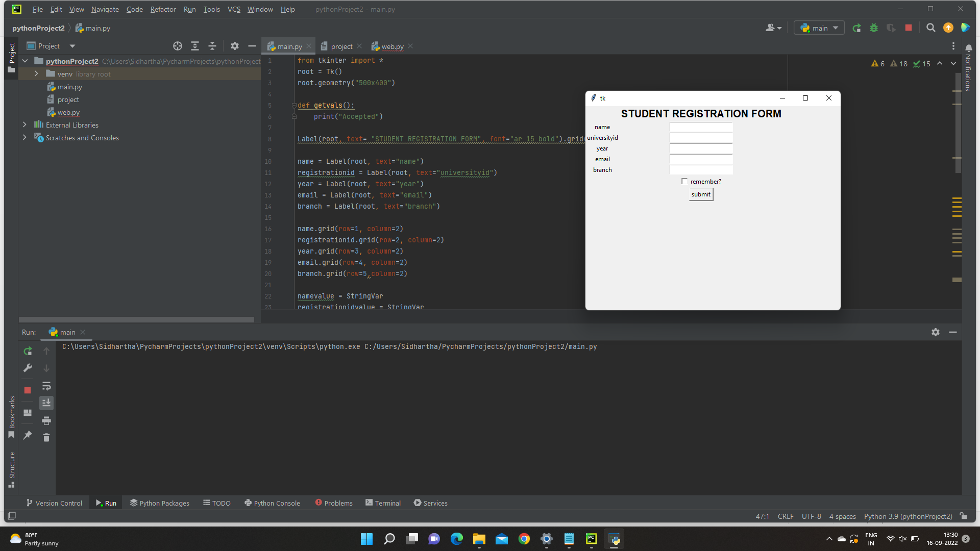This screenshot has height=551, width=980.
Task: Expand the venv folder
Action: coord(36,74)
